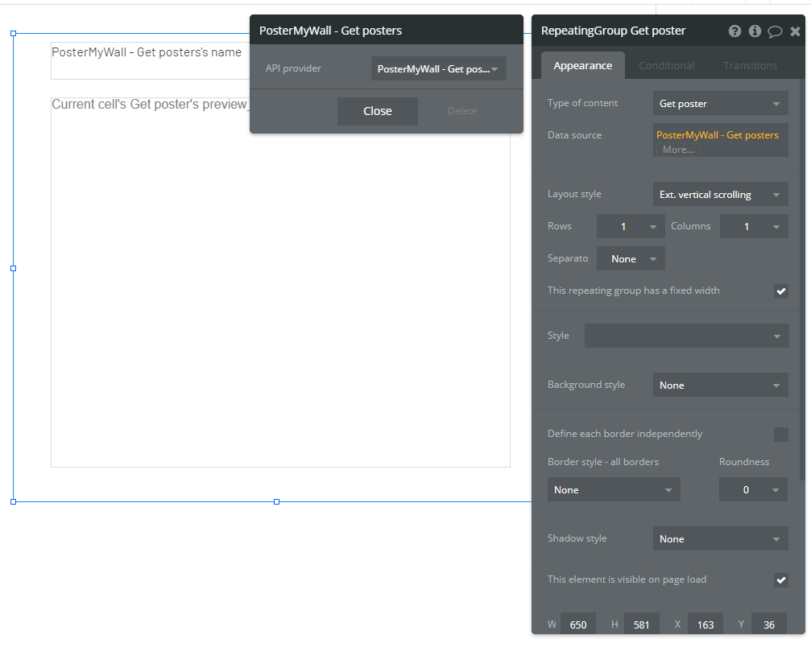Open the Shadow style dropdown
811x672 pixels.
pos(720,538)
